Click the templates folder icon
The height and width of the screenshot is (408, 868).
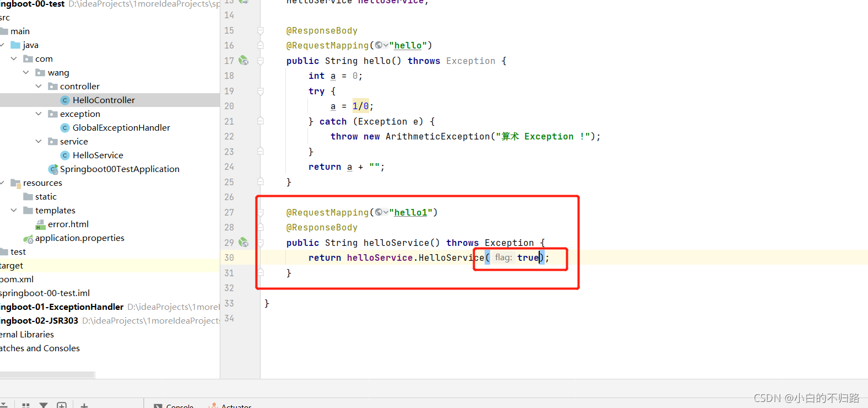(x=28, y=211)
